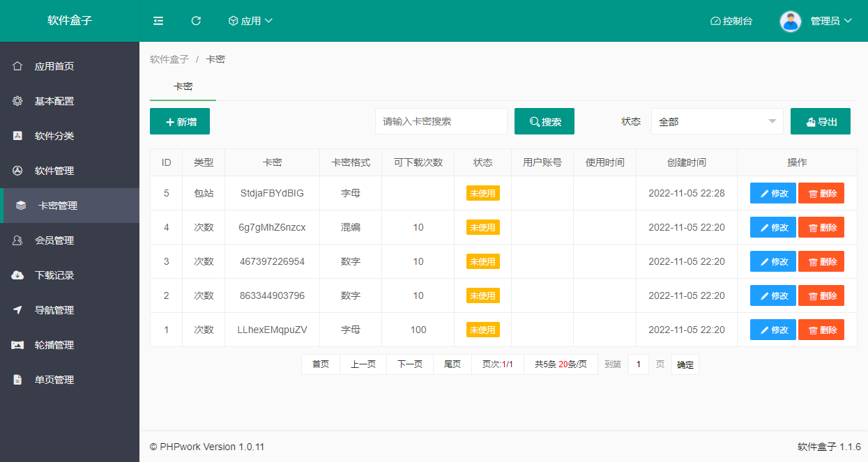868x462 pixels.
Task: Go to 基本配置 settings in sidebar
Action: [54, 101]
